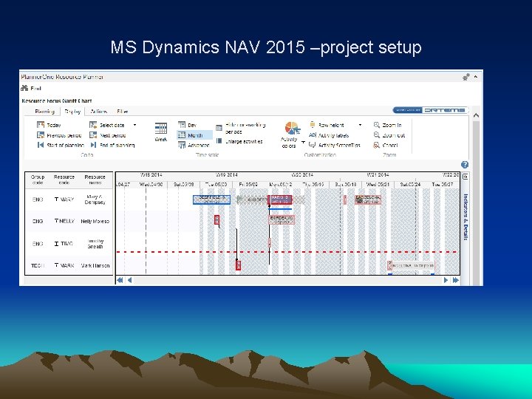532x399 pixels.
Task: Step timeline back with single left arrow
Action: coord(129,280)
